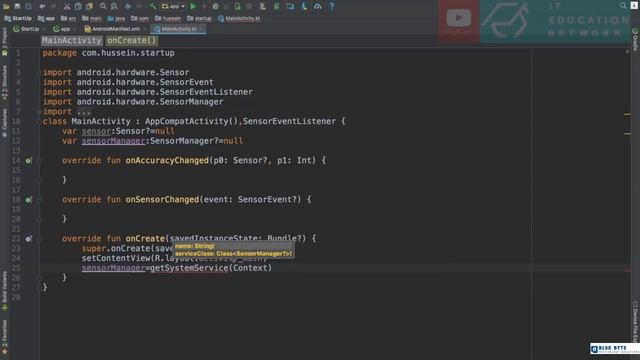This screenshot has width=640, height=360.
Task: Open Find using the magnifier icon
Action: pos(103,7)
